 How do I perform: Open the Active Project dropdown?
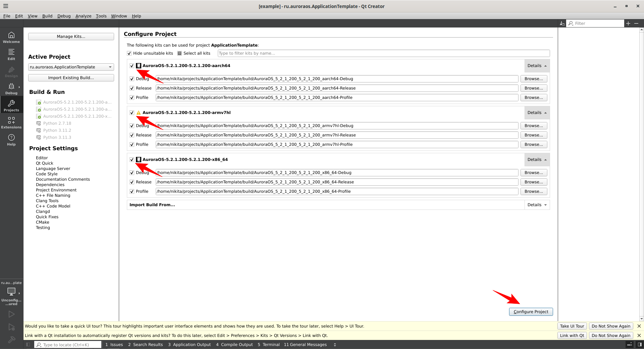[71, 67]
